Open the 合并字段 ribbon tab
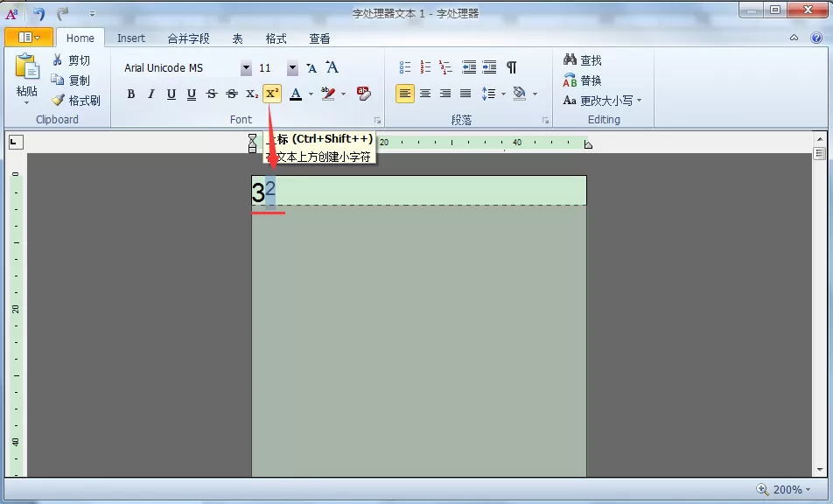This screenshot has width=833, height=504. click(x=188, y=38)
